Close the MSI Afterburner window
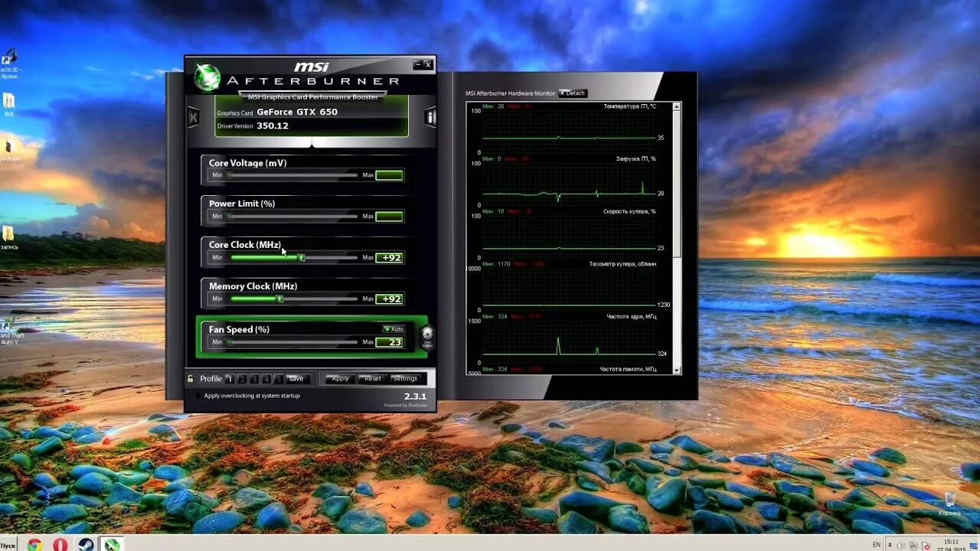The width and height of the screenshot is (980, 551). [428, 64]
